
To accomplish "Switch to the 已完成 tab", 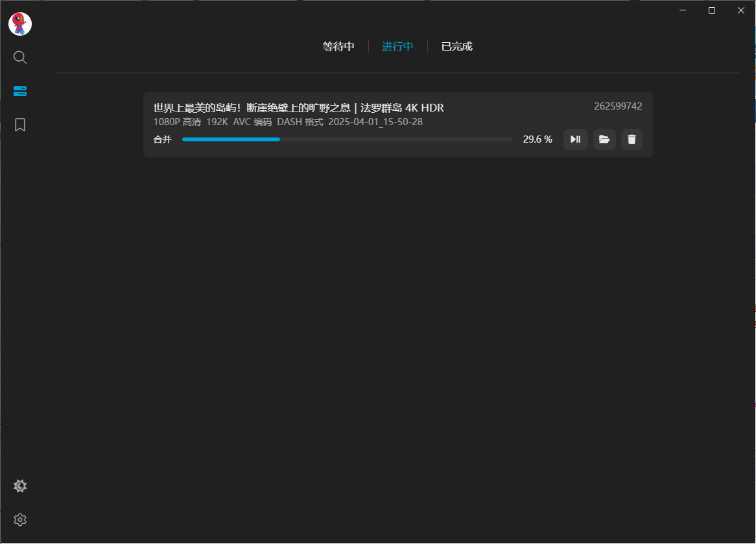I will point(456,46).
